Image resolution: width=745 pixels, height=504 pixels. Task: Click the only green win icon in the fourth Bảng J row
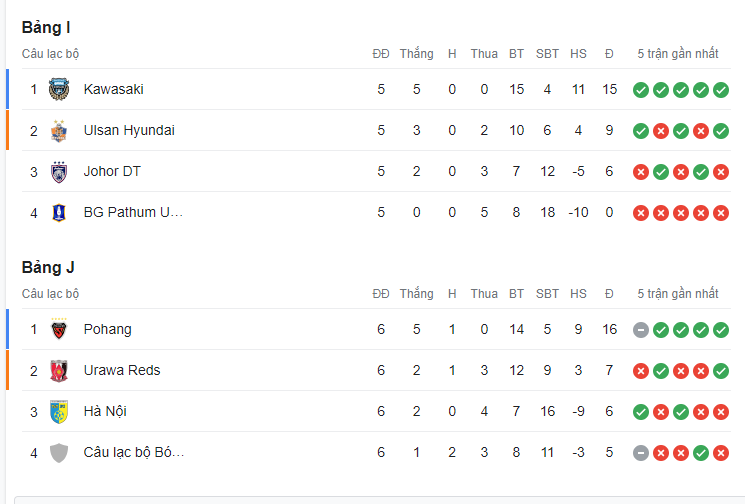[701, 453]
